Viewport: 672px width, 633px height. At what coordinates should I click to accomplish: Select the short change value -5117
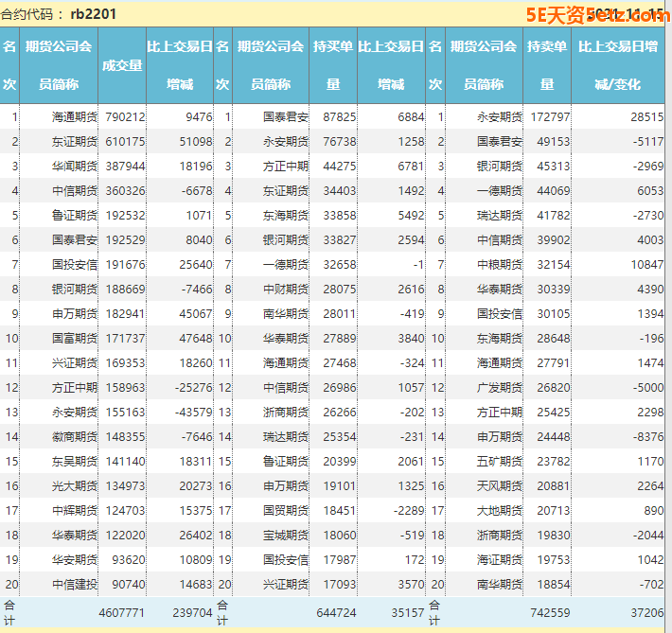pyautogui.click(x=648, y=141)
